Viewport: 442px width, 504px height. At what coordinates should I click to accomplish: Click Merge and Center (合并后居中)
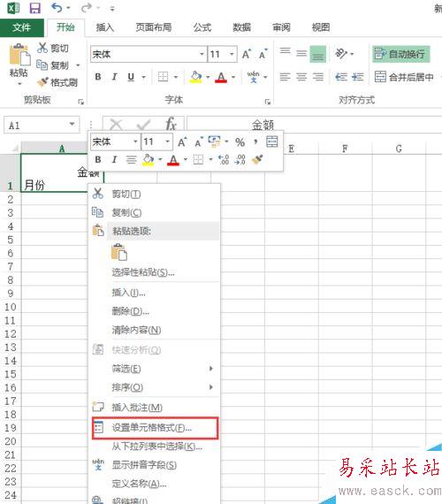click(404, 77)
